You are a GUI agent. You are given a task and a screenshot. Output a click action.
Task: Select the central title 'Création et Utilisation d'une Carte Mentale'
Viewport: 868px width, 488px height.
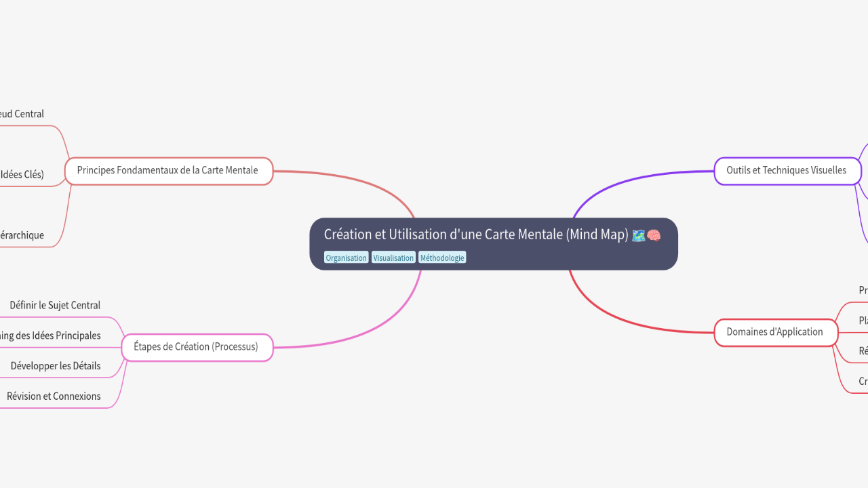coord(476,235)
